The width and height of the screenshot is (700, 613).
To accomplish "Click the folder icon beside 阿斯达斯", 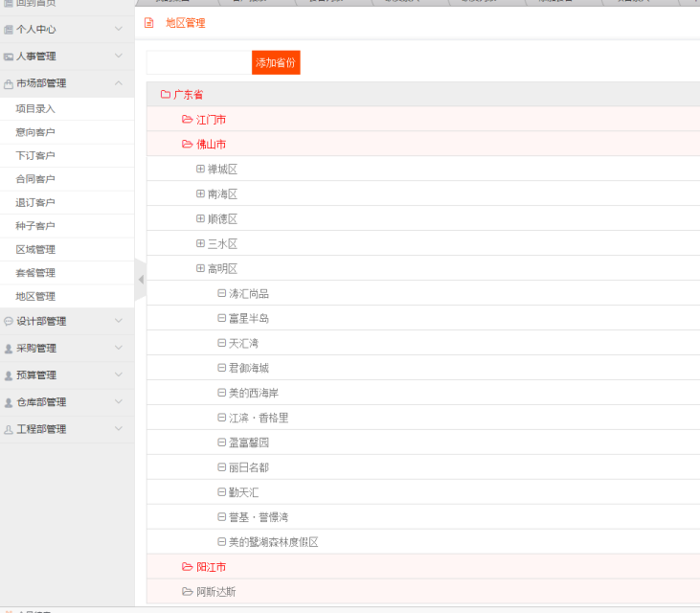I will pyautogui.click(x=188, y=592).
